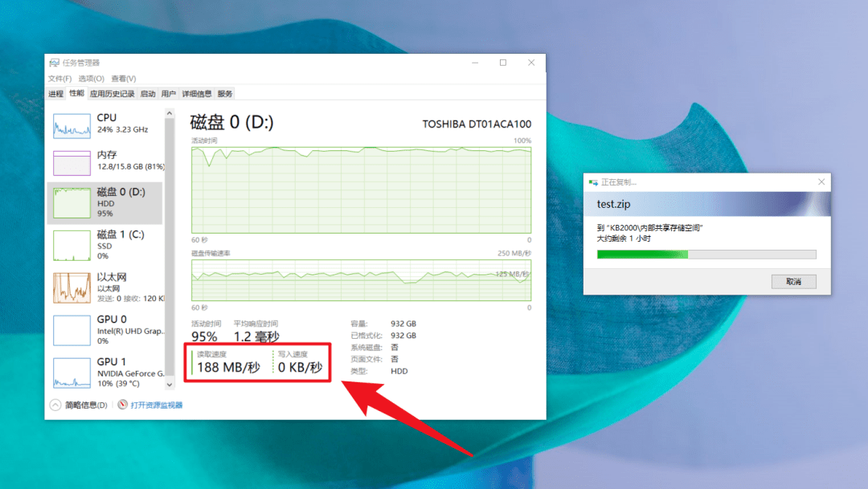Click the sidebar scrollbar in Task Manager

(x=170, y=241)
